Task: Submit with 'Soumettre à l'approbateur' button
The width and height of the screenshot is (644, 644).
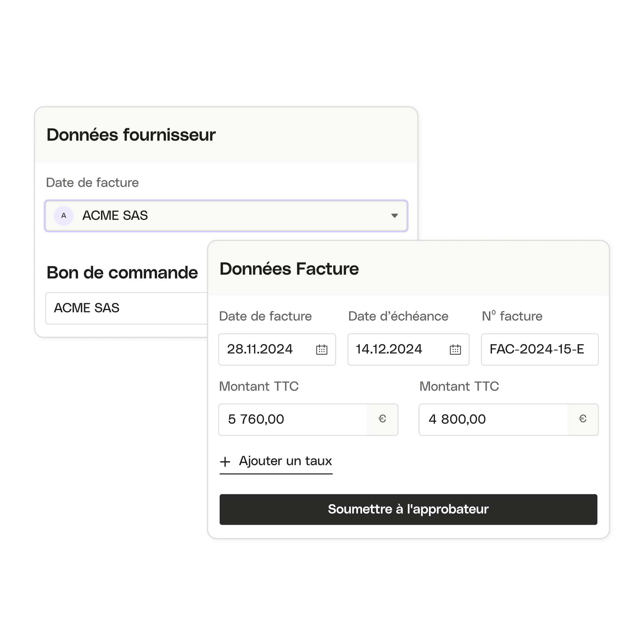Action: (x=408, y=509)
